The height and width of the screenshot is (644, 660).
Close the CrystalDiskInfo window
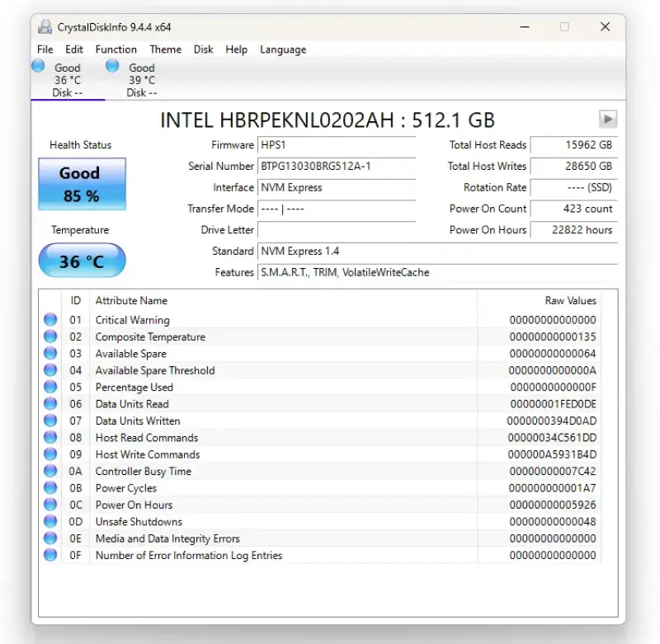[606, 27]
